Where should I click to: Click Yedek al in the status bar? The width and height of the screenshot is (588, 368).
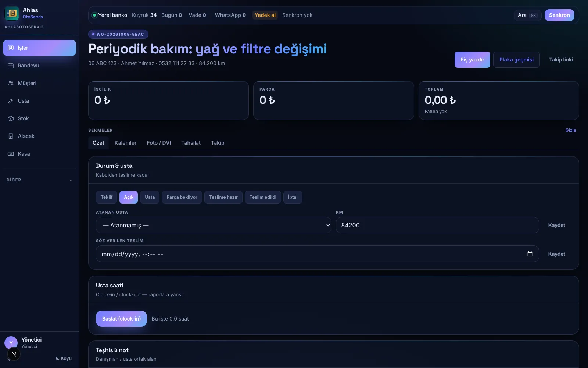pyautogui.click(x=265, y=15)
